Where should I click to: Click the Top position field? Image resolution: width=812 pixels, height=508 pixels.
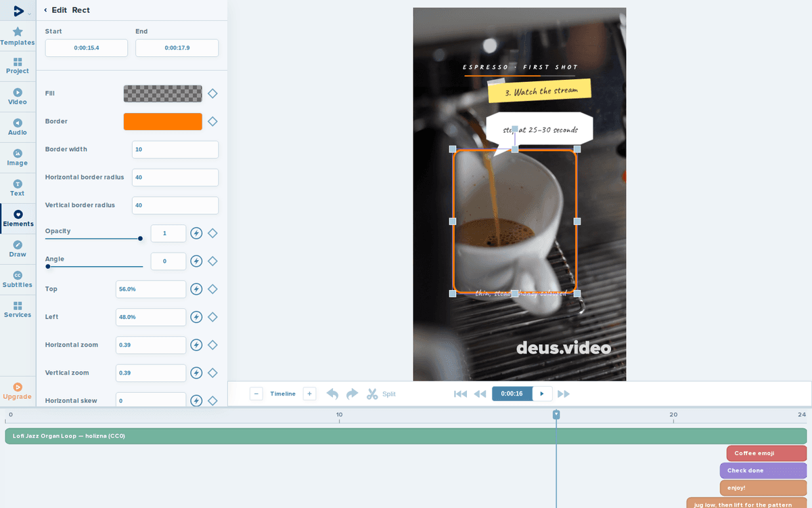(x=151, y=289)
